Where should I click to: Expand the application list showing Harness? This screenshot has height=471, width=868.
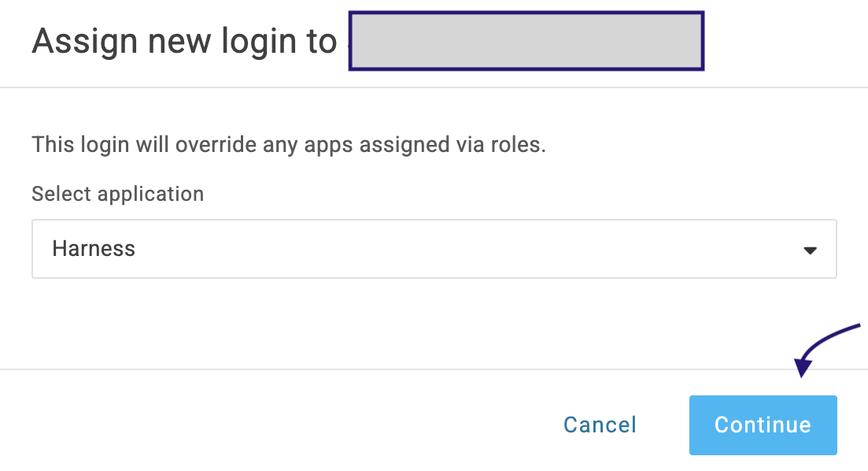[434, 249]
